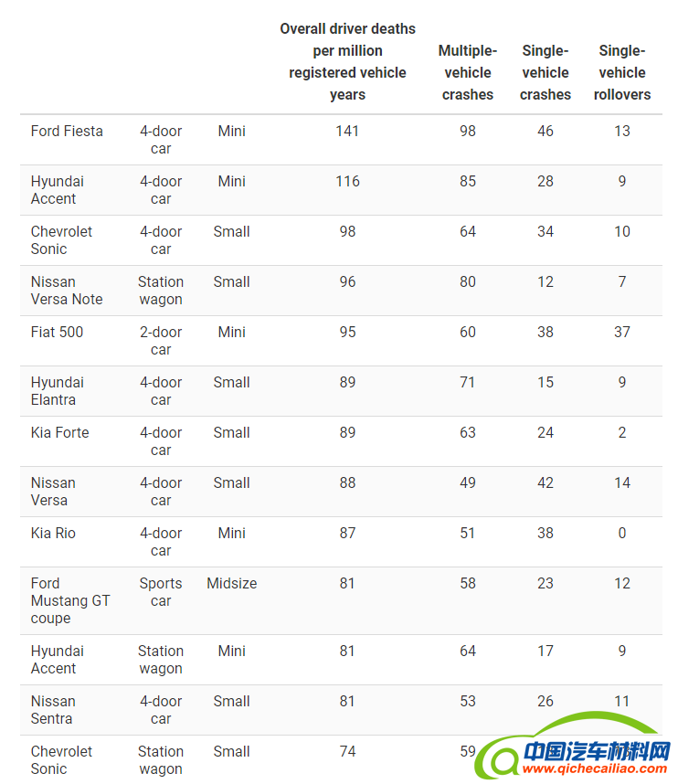Screen dimensions: 678x784
Task: Click the Single-vehicle crashes column header
Action: tap(546, 72)
